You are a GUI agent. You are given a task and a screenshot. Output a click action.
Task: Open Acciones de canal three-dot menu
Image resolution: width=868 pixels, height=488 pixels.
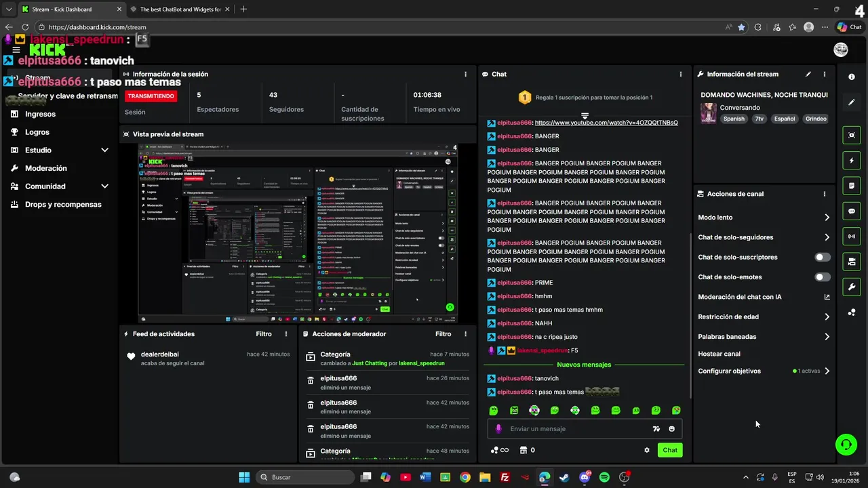[825, 194]
